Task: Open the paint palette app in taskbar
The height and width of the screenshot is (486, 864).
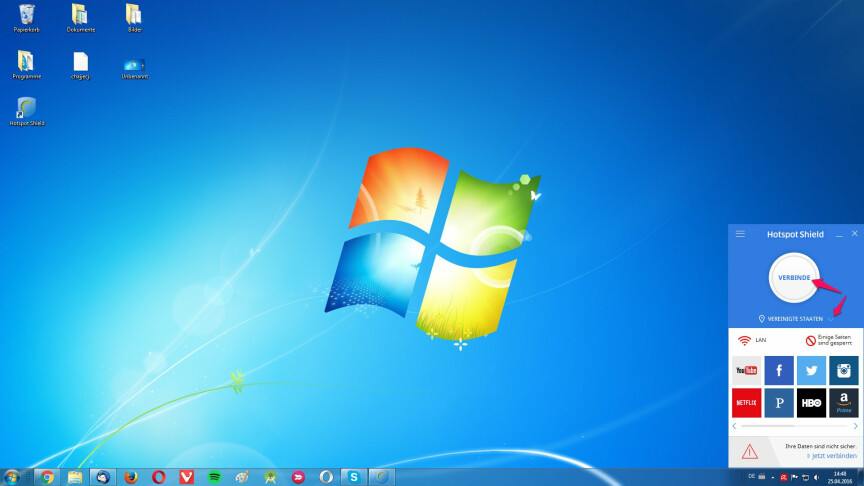Action: click(x=242, y=477)
